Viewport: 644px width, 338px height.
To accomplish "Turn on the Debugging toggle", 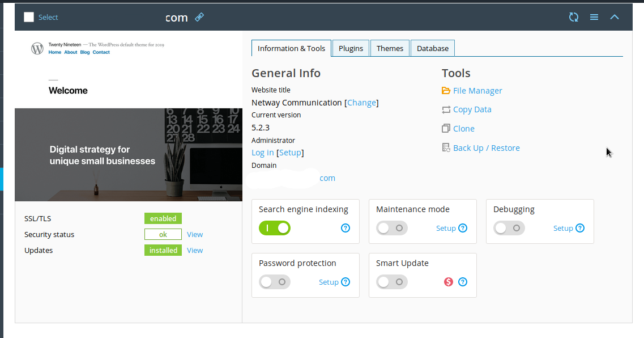I will [509, 228].
